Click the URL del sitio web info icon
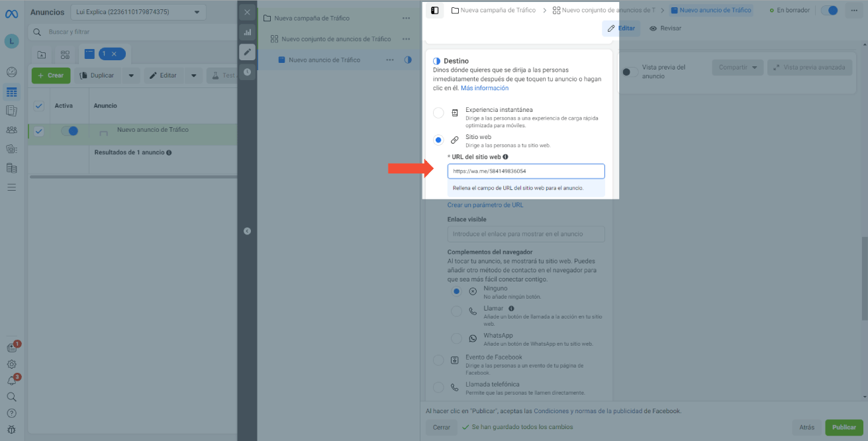Screen dimensions: 868x441 click(505, 157)
